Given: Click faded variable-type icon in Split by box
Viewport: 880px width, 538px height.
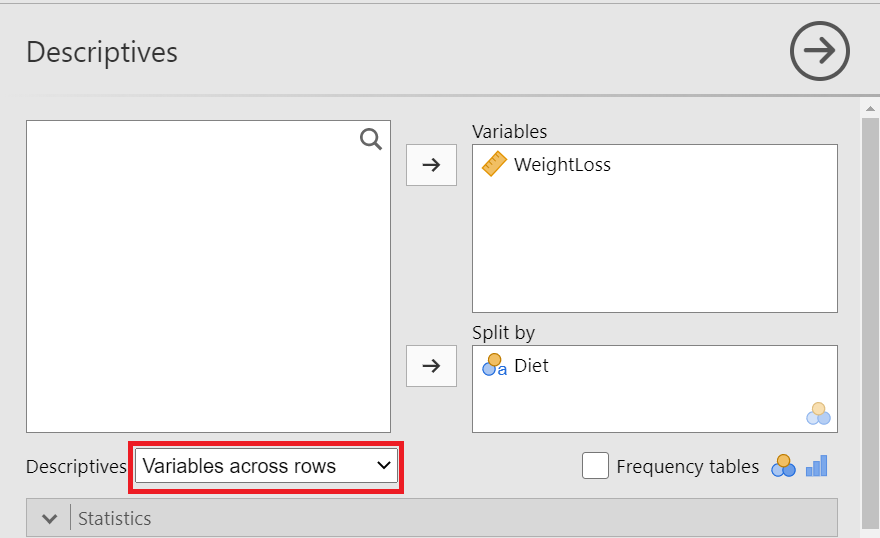Looking at the screenshot, I should click(x=819, y=413).
